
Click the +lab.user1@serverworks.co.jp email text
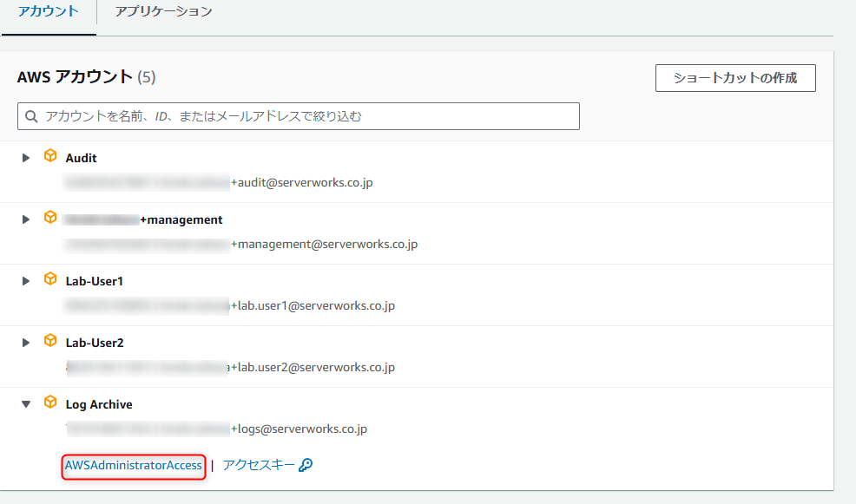coord(313,306)
